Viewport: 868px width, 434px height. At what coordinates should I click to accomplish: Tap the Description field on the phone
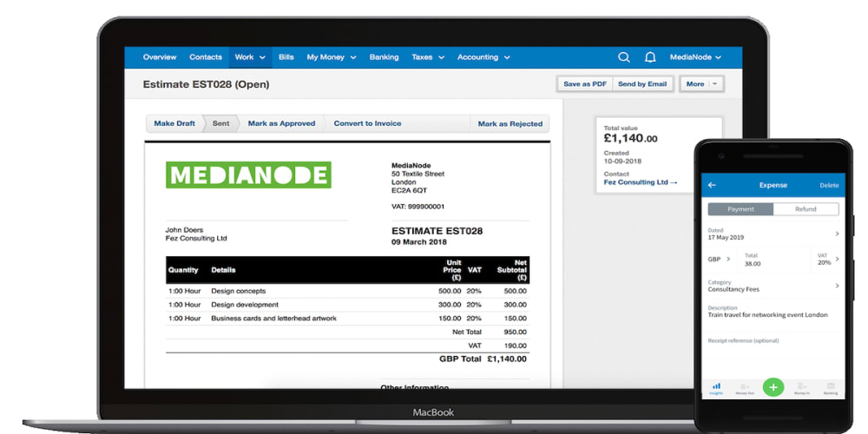pyautogui.click(x=773, y=312)
